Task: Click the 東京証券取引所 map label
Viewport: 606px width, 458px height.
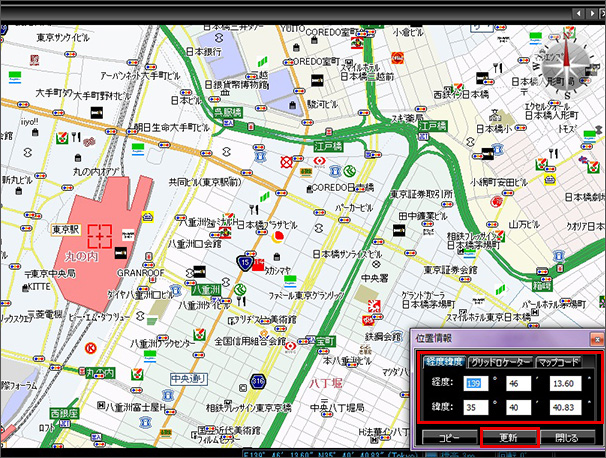Action: (x=422, y=194)
